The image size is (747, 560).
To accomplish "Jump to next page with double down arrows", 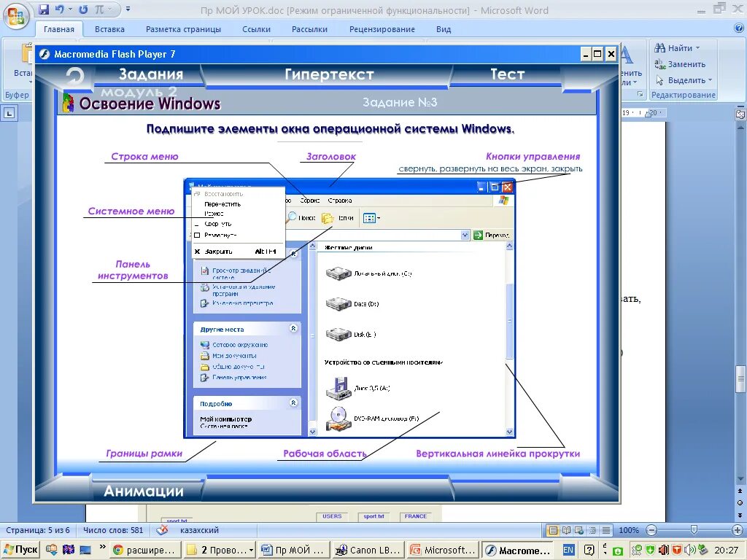I will pyautogui.click(x=740, y=515).
